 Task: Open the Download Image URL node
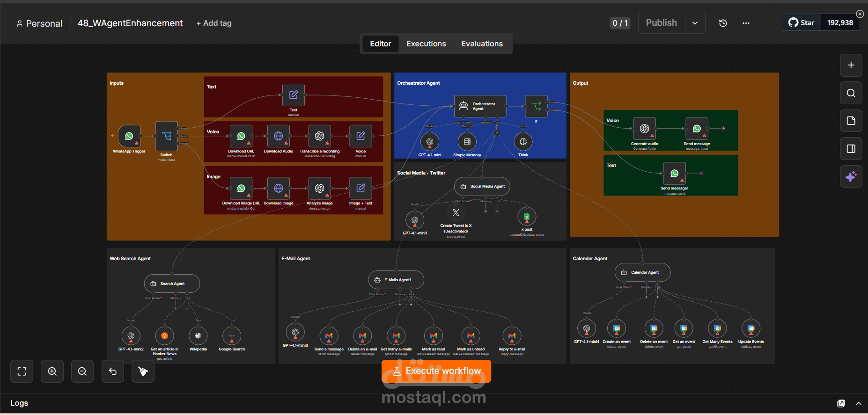pos(241,188)
